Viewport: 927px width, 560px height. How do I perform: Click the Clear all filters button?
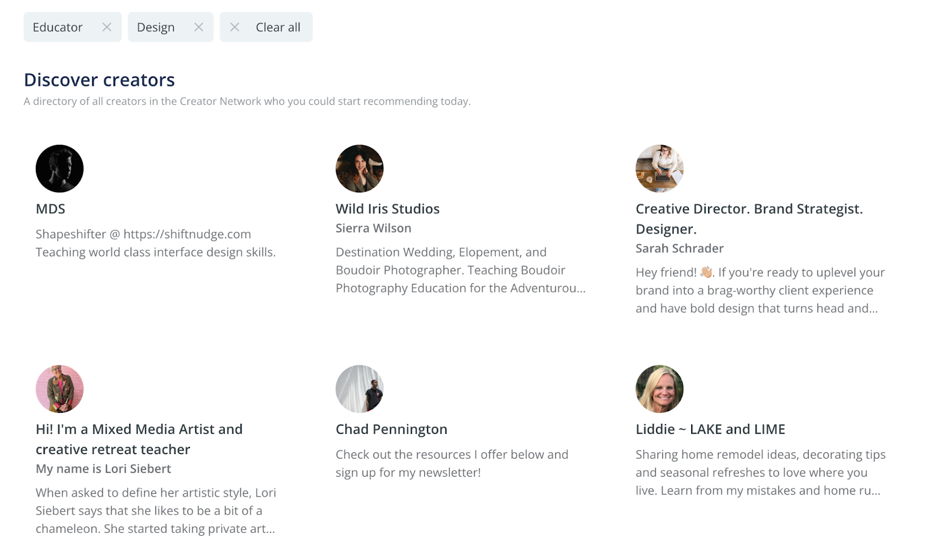click(278, 27)
